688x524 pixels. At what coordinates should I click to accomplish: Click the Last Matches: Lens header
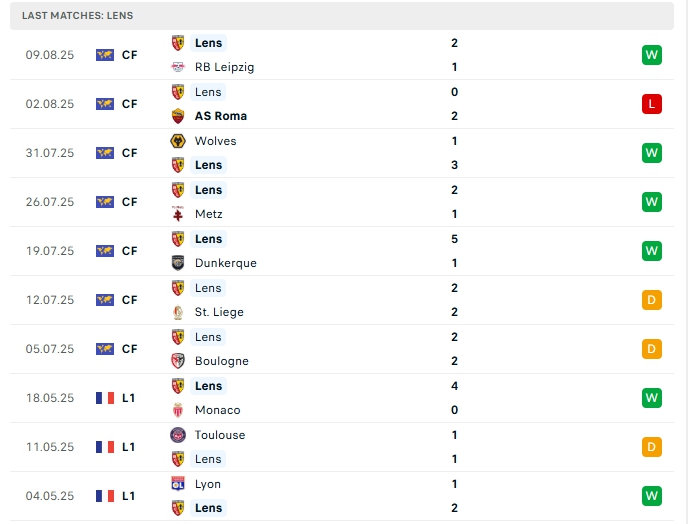[x=77, y=16]
